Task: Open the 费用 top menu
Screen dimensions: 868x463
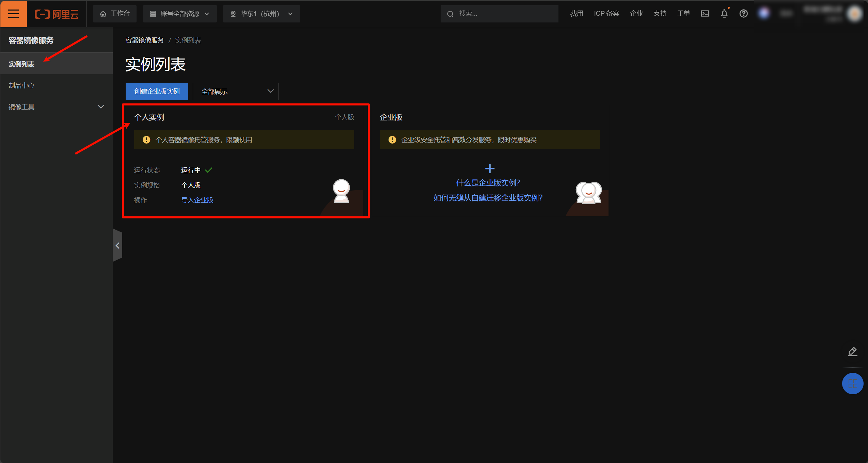Action: pyautogui.click(x=577, y=14)
